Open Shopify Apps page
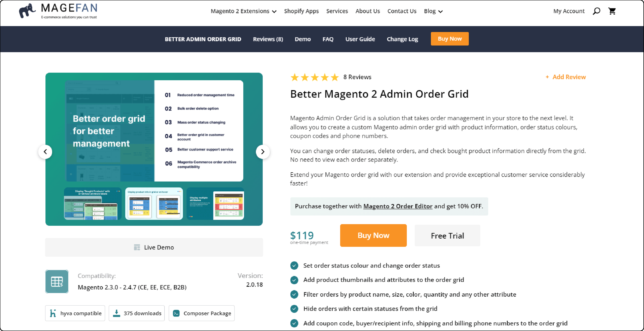 pyautogui.click(x=301, y=11)
